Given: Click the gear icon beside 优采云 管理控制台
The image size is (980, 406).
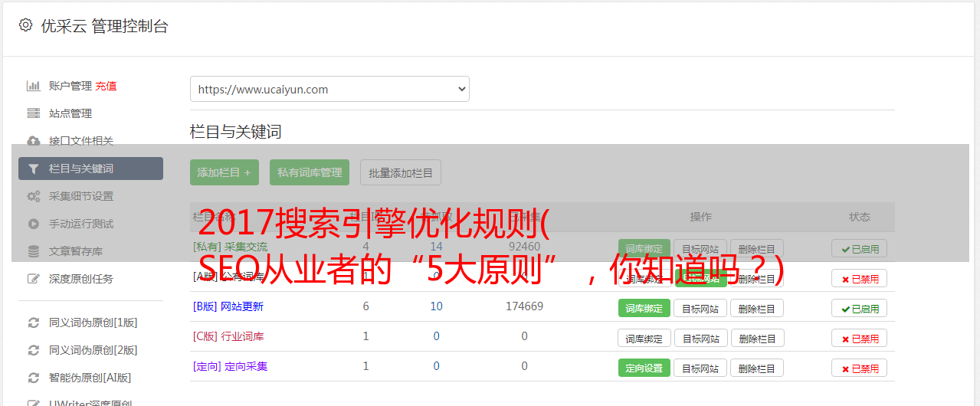Looking at the screenshot, I should point(25,25).
